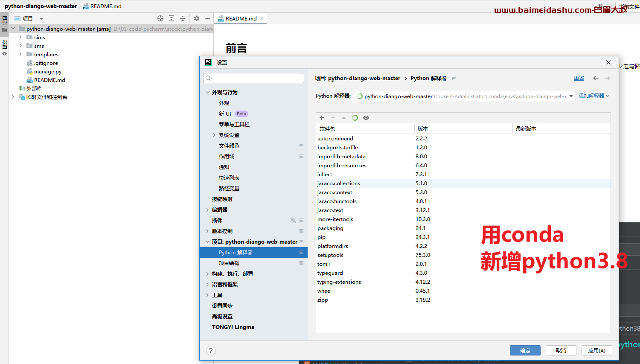Select 外观 in settings tree
This screenshot has width=640, height=364.
(224, 103)
